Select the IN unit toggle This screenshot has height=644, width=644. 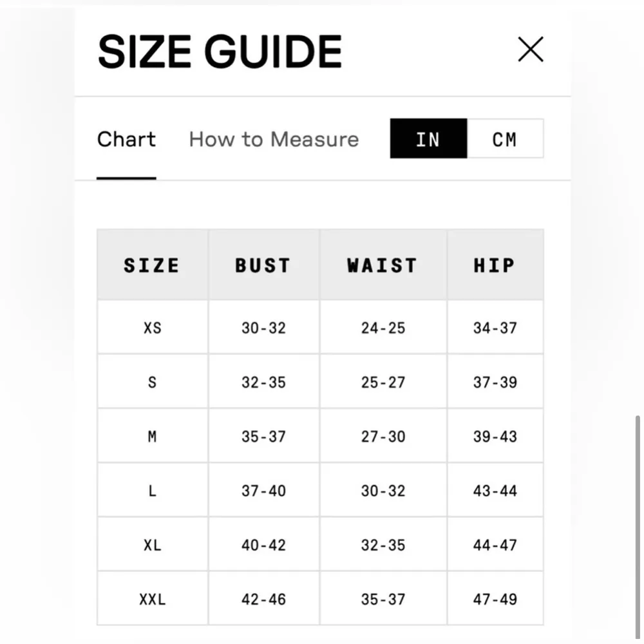coord(428,138)
